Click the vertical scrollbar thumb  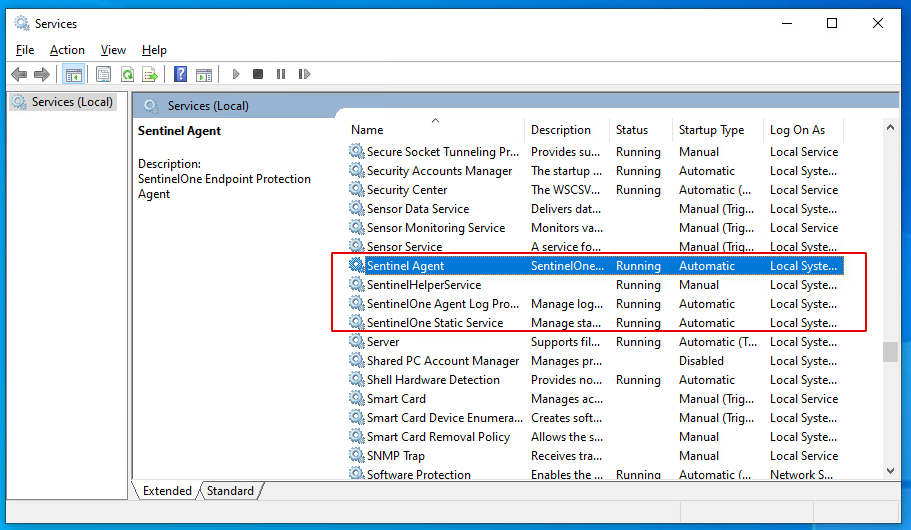click(x=890, y=352)
